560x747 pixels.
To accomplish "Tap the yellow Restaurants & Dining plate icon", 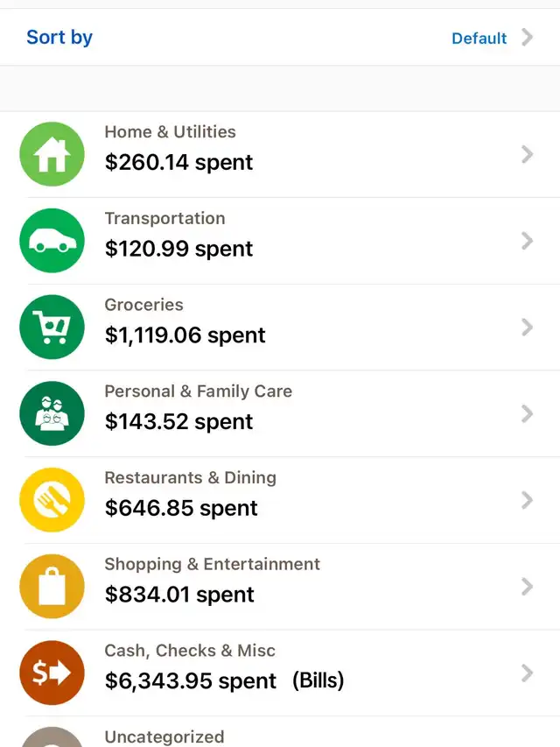I will tap(52, 500).
